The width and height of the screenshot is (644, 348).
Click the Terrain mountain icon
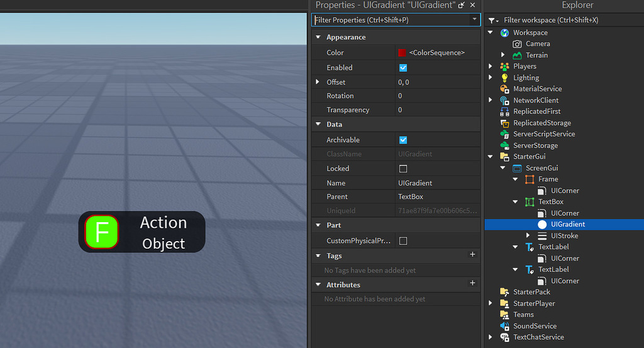point(517,55)
